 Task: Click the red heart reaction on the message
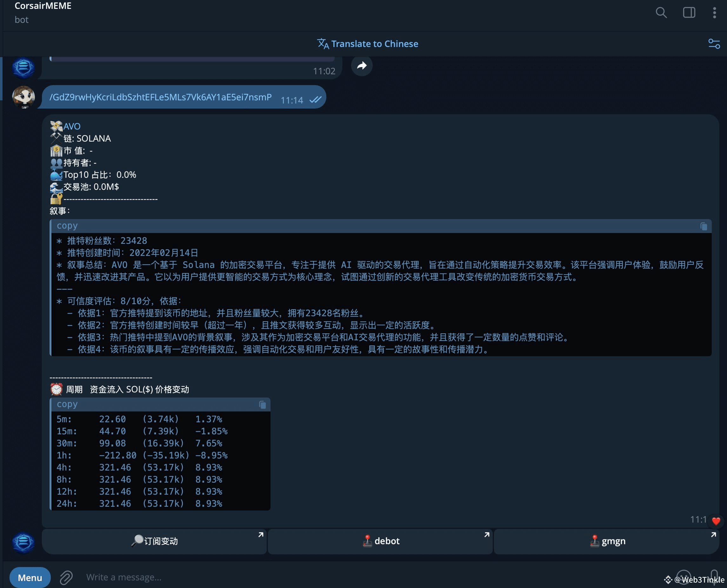pos(716,521)
